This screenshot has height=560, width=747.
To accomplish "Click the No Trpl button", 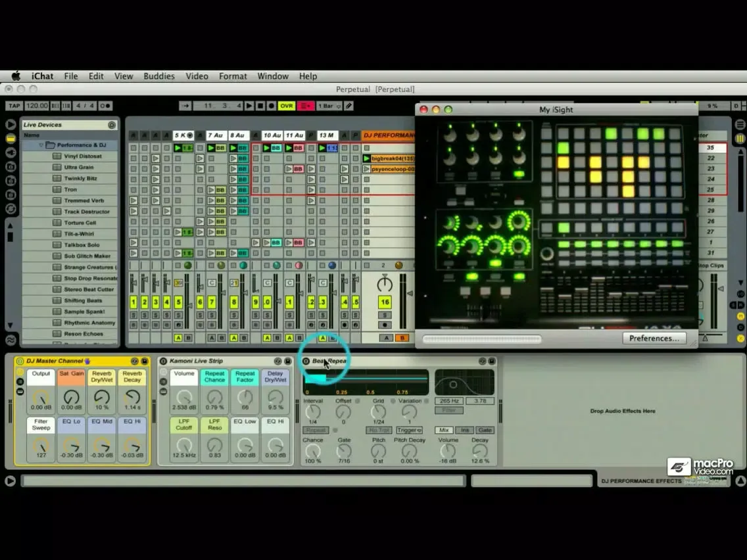I will coord(379,430).
